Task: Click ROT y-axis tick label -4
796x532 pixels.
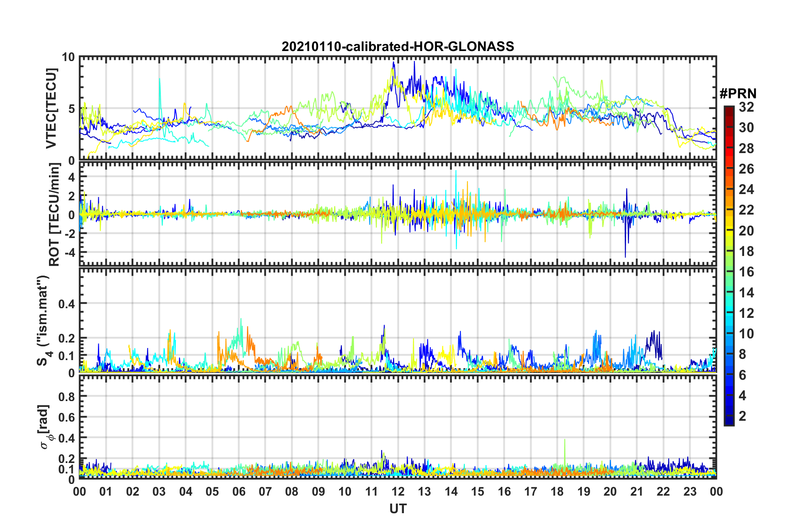Action: tap(69, 253)
